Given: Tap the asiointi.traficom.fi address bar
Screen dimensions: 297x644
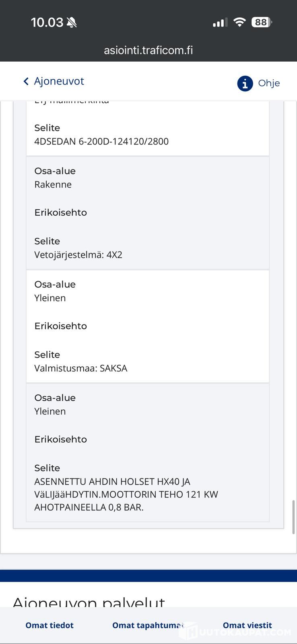Looking at the screenshot, I should point(148,50).
